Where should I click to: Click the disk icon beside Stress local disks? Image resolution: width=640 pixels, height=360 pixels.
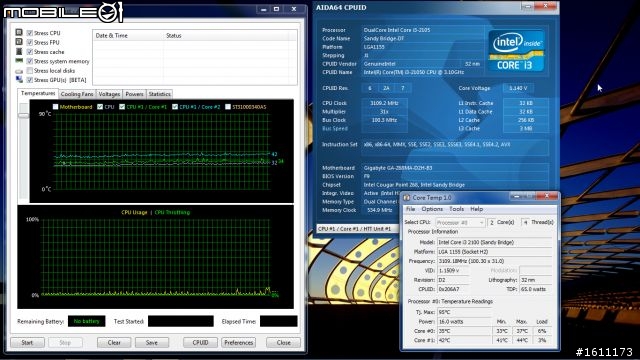[x=19, y=71]
